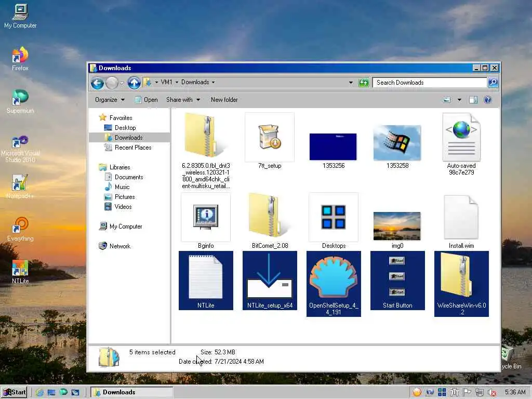532x399 pixels.
Task: Open the help question mark button
Action: click(x=487, y=100)
